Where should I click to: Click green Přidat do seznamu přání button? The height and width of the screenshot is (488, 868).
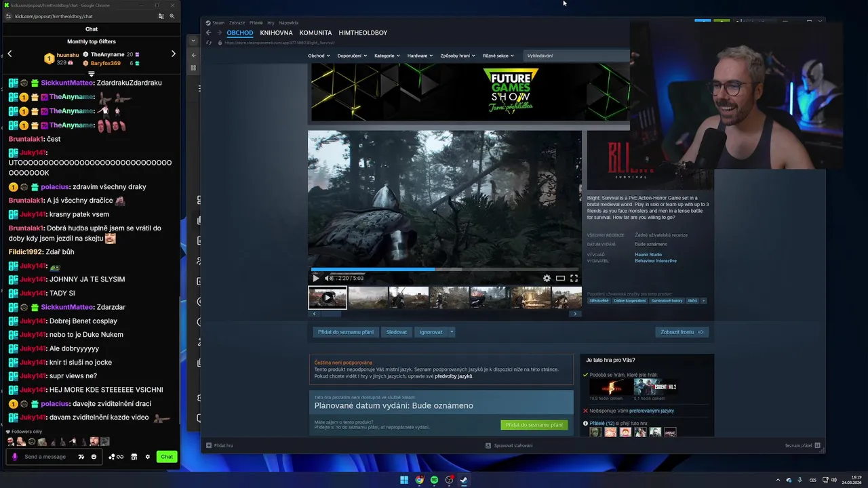pos(534,425)
